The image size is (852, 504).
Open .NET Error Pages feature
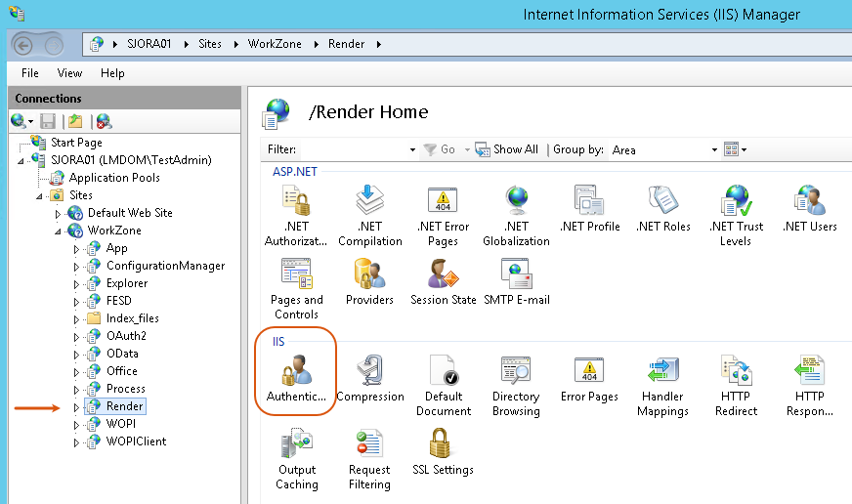point(443,216)
